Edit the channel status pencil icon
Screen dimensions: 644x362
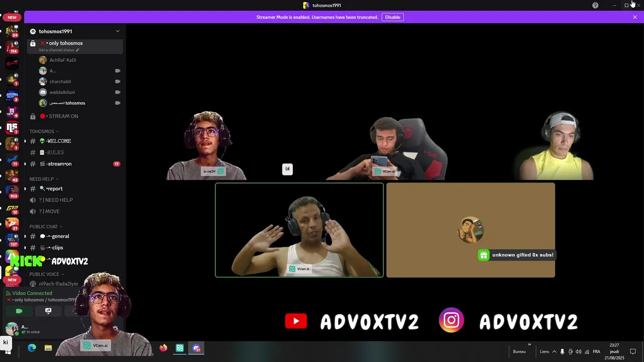(77, 50)
